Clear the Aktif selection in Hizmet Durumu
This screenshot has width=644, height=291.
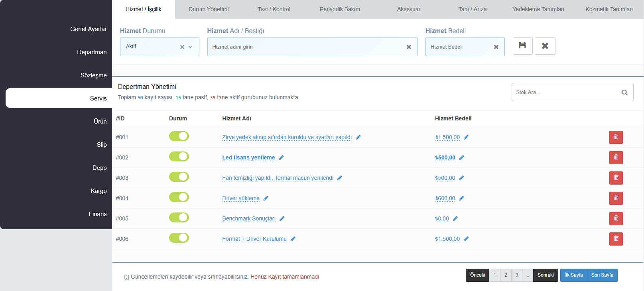182,47
